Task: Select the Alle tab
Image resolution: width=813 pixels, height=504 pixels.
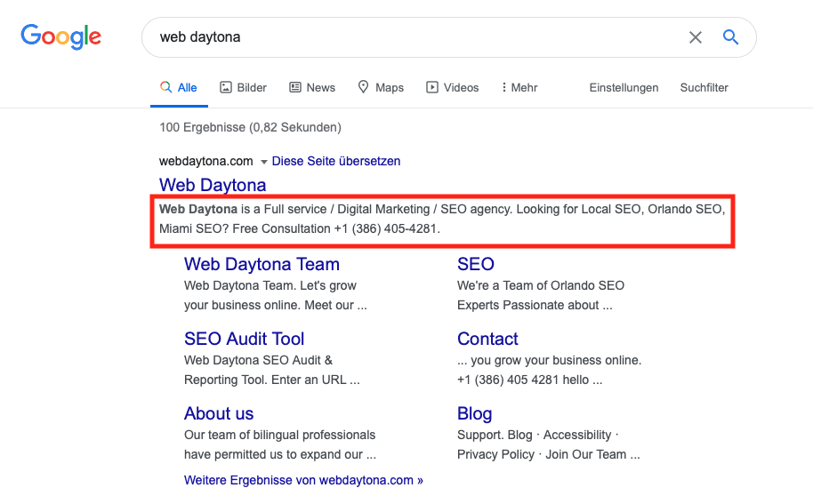Action: coord(179,87)
